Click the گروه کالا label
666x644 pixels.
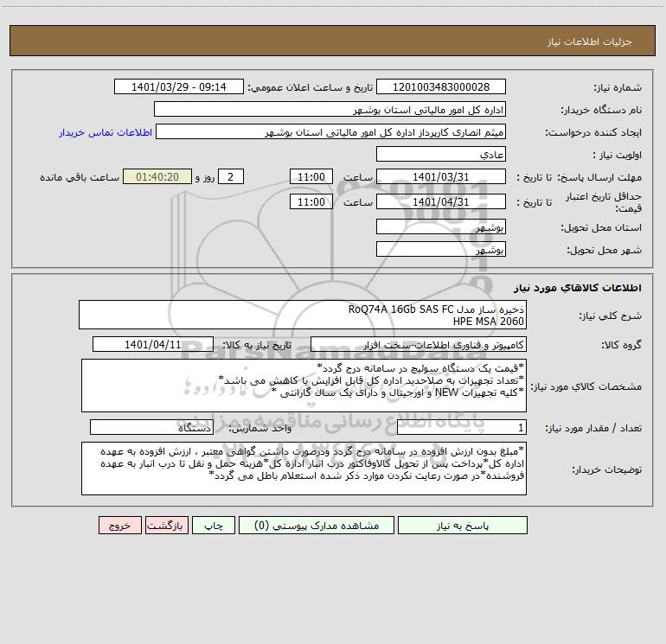pyautogui.click(x=621, y=345)
